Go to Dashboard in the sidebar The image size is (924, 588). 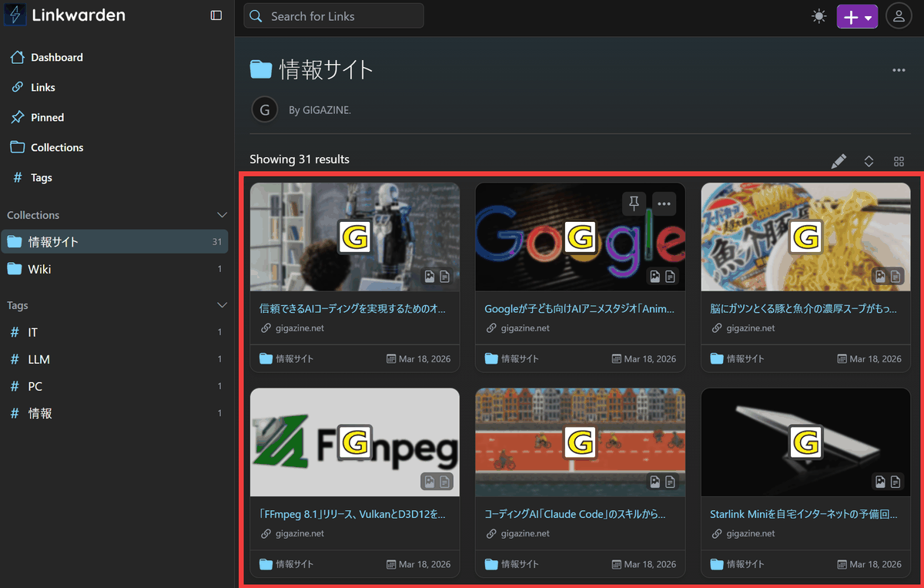[56, 57]
